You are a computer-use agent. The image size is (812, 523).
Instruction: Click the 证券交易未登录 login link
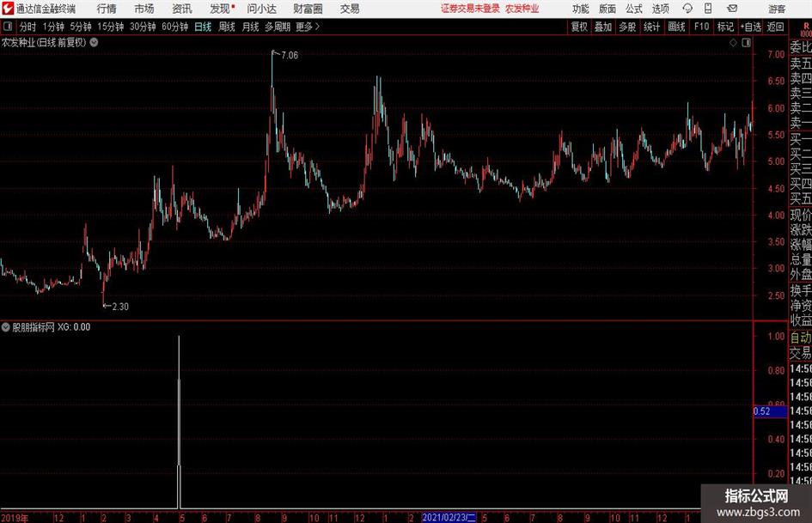tap(470, 9)
